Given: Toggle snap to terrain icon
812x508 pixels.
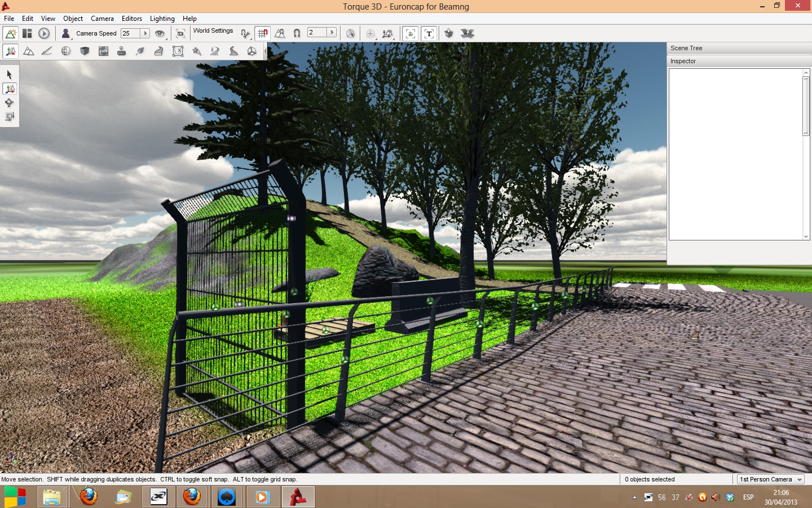Looking at the screenshot, I should pos(280,33).
